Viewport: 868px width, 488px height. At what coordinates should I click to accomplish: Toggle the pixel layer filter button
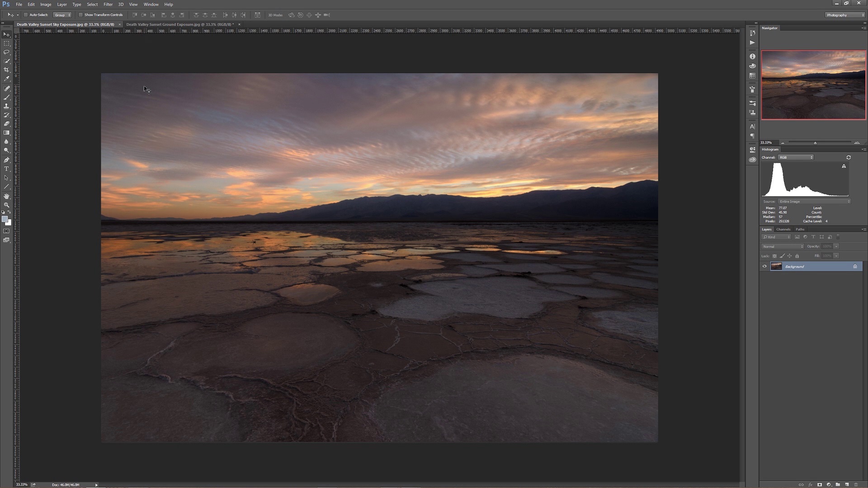coord(797,237)
